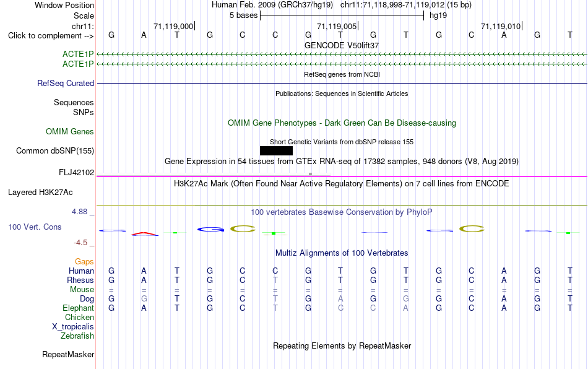This screenshot has width=588, height=369.
Task: Open 100 vertebrates Basewise Conservation by PhyloP title
Action: 342,212
